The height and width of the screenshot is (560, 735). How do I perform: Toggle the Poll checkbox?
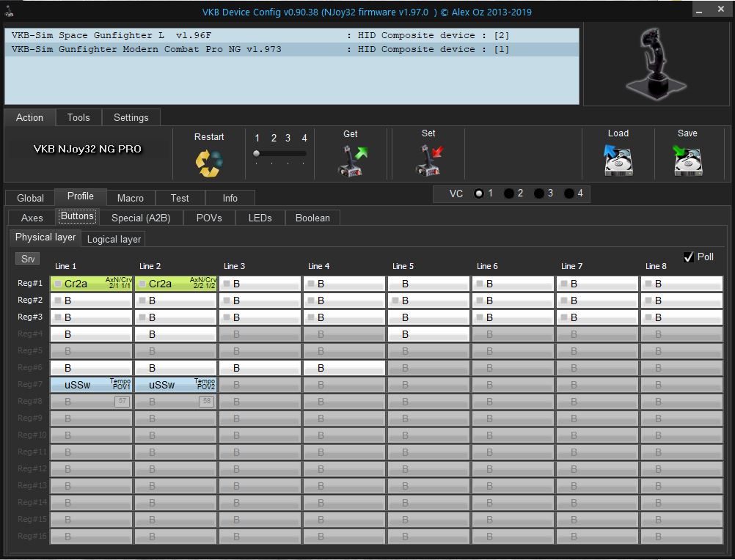(x=689, y=257)
